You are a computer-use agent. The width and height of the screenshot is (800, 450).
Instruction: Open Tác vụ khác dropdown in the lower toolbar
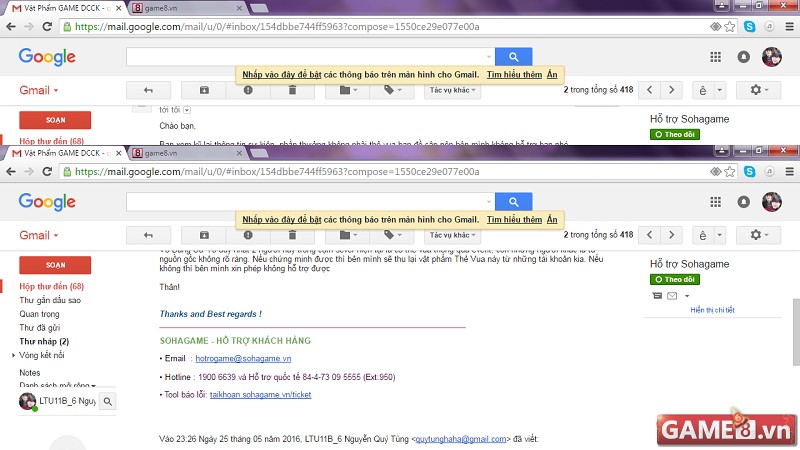[453, 235]
